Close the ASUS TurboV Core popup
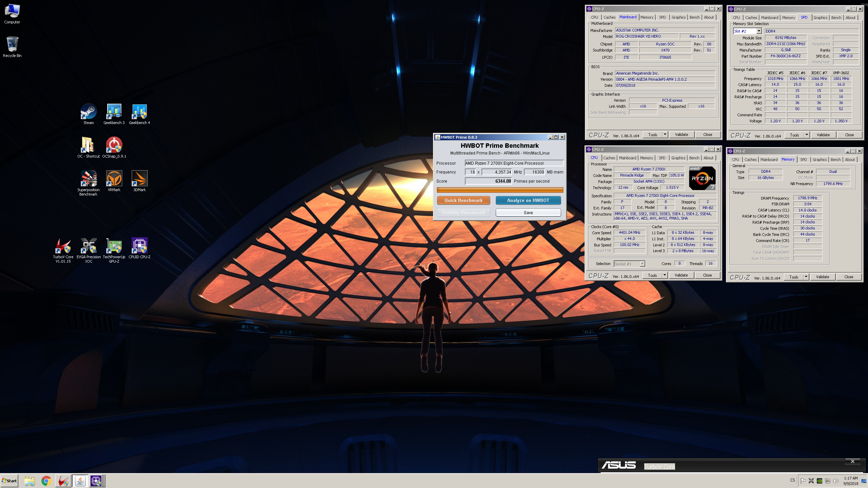This screenshot has width=868, height=488. tap(852, 461)
